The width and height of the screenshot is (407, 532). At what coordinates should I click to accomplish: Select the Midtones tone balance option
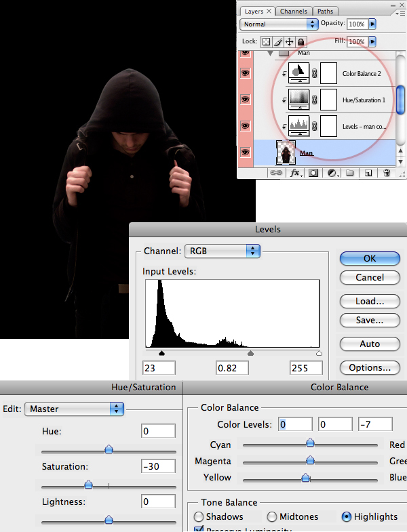point(272,517)
